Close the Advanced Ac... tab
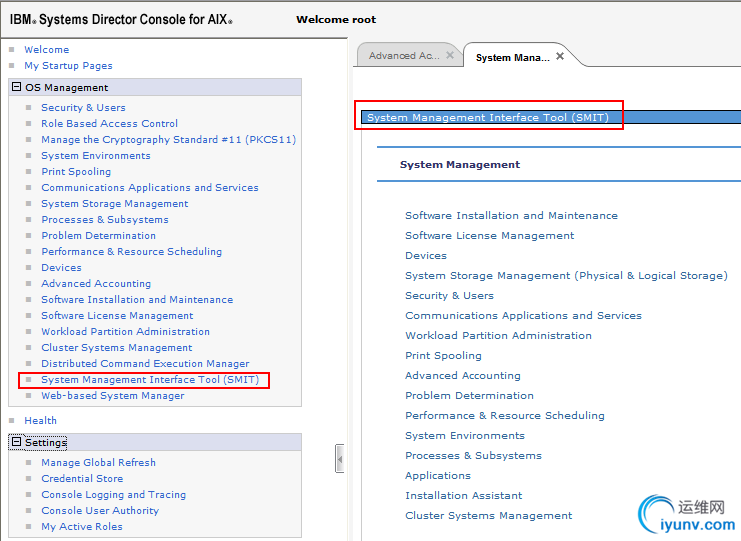The height and width of the screenshot is (541, 741). point(450,55)
